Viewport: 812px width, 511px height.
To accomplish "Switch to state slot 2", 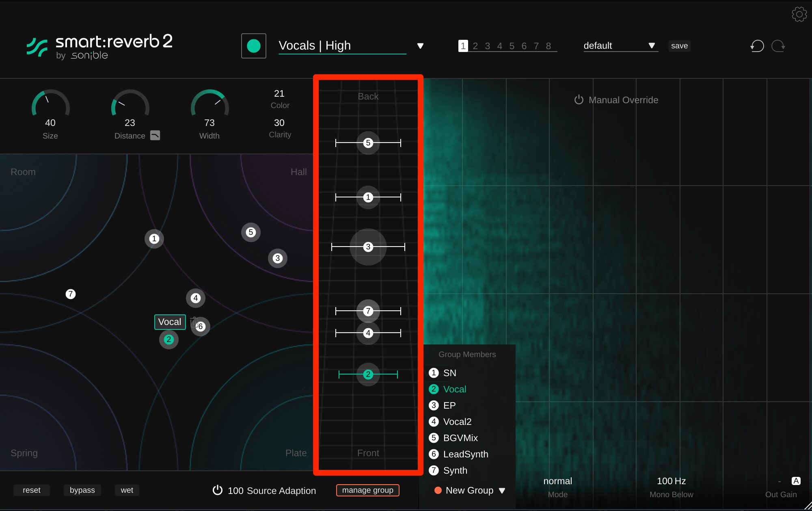I will 475,46.
